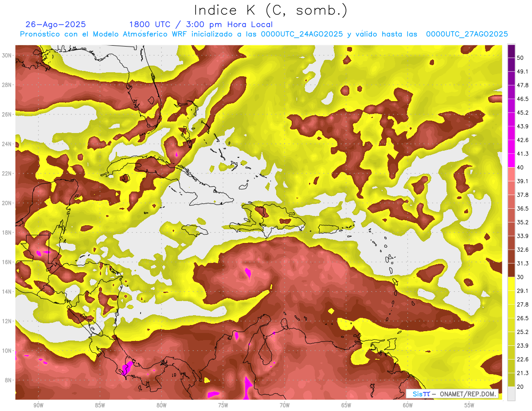The width and height of the screenshot is (532, 411).
Task: Click the colorbar value "26.5"
Action: click(x=523, y=318)
